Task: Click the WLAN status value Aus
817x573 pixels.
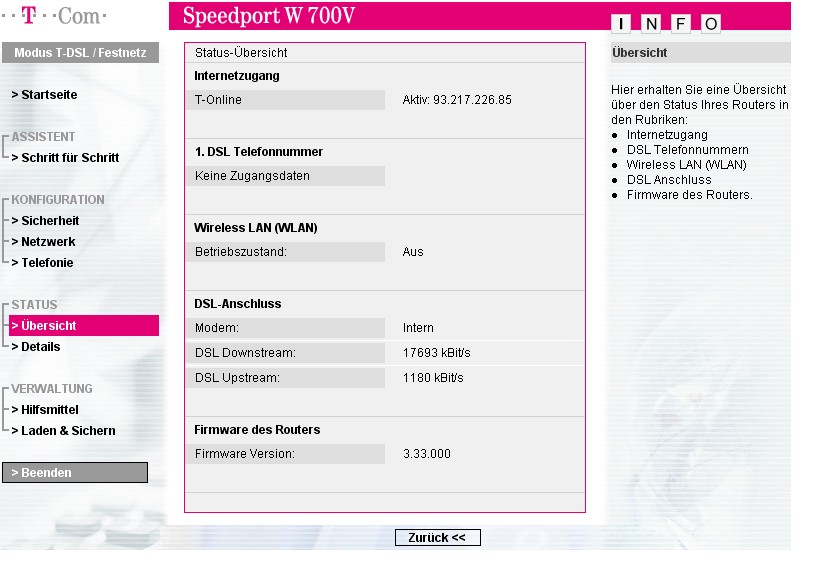Action: point(413,252)
